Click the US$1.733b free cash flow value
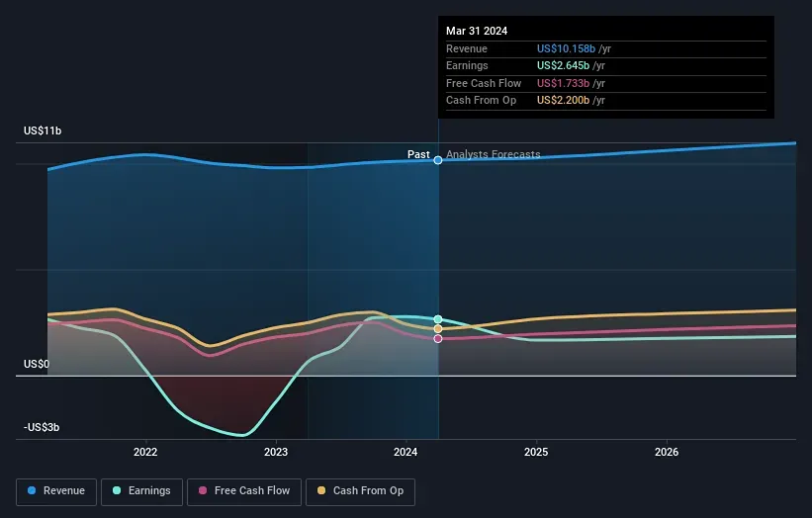Image resolution: width=812 pixels, height=518 pixels. [563, 83]
